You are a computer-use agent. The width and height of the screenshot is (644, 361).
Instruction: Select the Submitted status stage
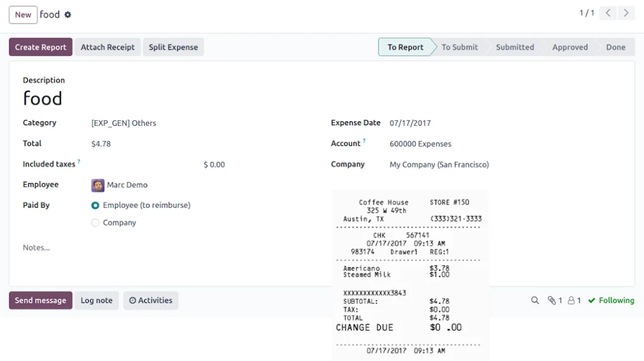[514, 47]
